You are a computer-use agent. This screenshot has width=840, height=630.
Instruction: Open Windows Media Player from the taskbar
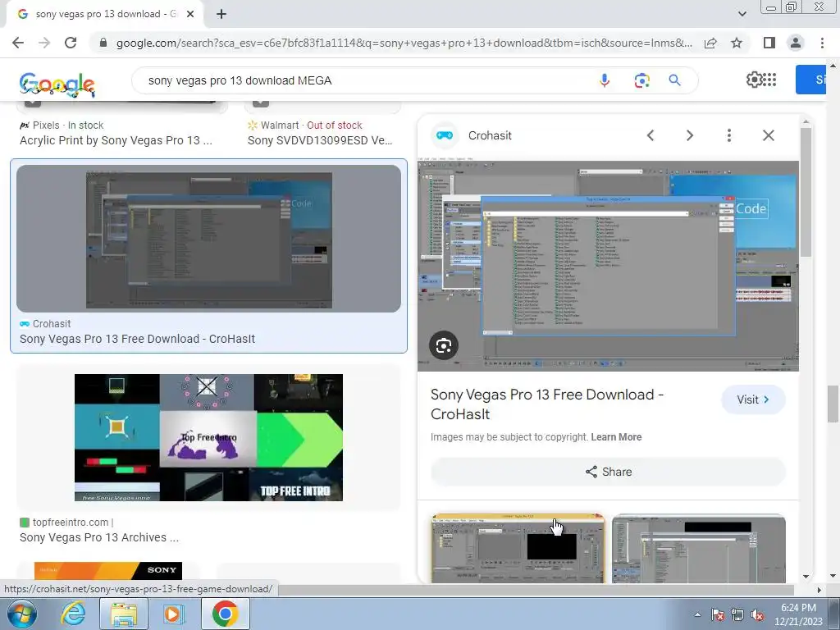[173, 614]
